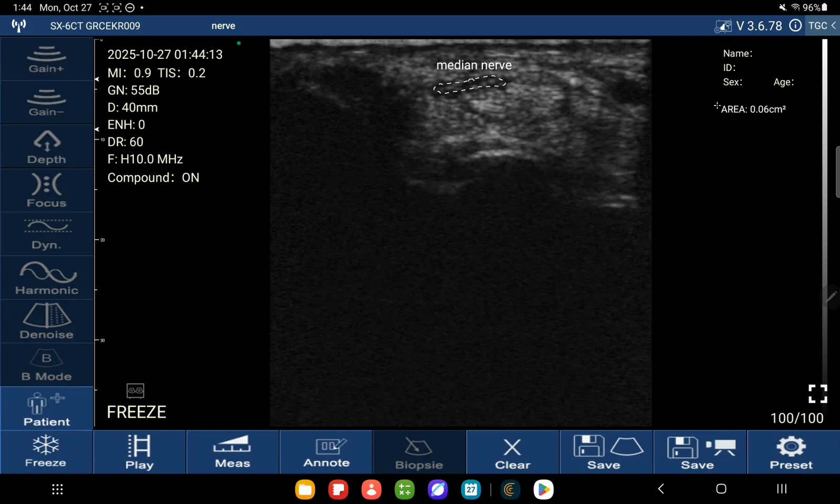Select the Biopsie guide
Viewport: 840px width, 504px height.
(x=419, y=452)
